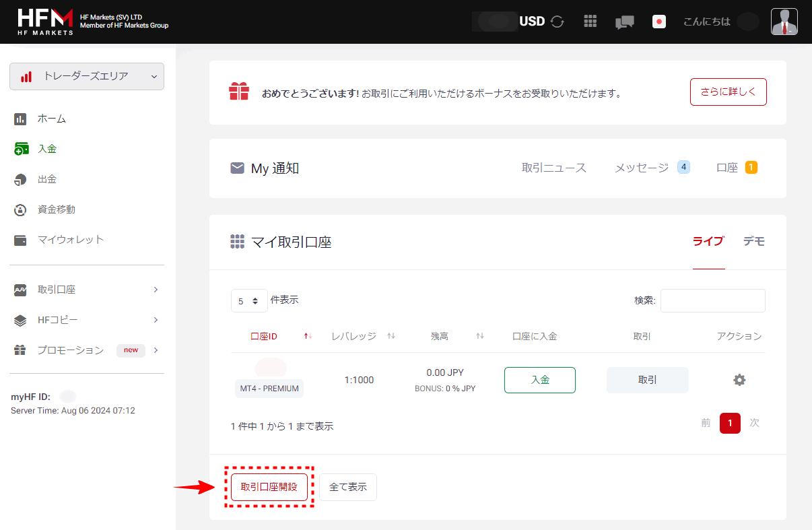This screenshot has height=530, width=812.
Task: Click the マイウォレット wallet icon
Action: [x=20, y=240]
